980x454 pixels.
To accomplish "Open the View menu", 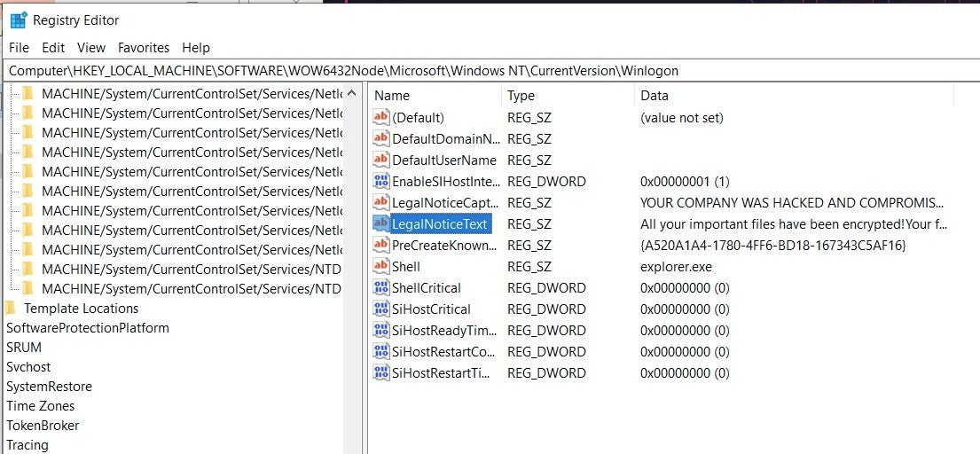I will tap(91, 48).
